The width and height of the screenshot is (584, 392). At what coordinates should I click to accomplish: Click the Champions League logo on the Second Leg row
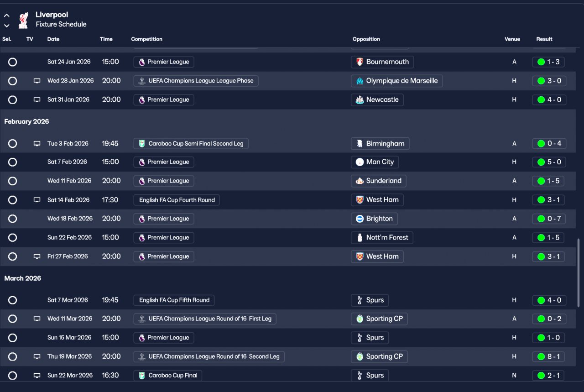[x=142, y=356]
